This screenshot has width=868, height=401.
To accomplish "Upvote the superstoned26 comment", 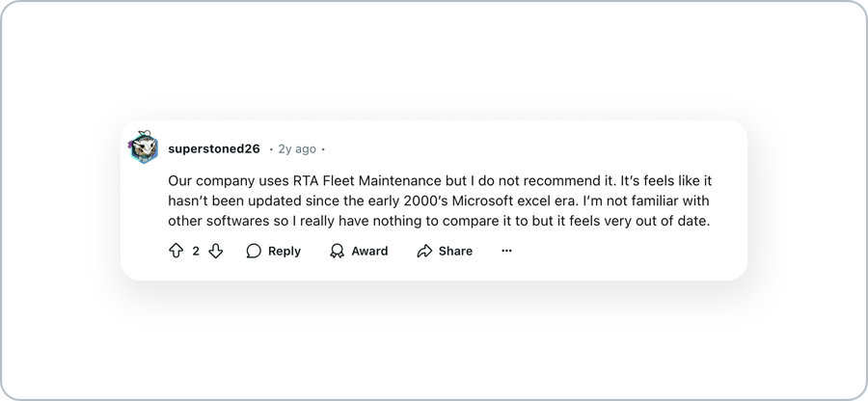I will [x=176, y=252].
